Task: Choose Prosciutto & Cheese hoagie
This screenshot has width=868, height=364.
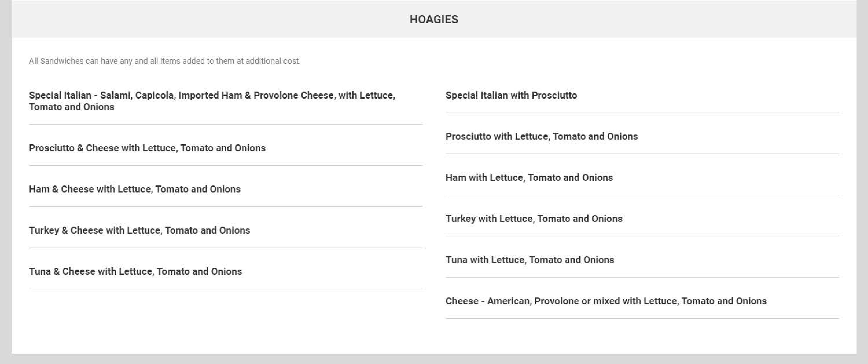Action: point(147,148)
